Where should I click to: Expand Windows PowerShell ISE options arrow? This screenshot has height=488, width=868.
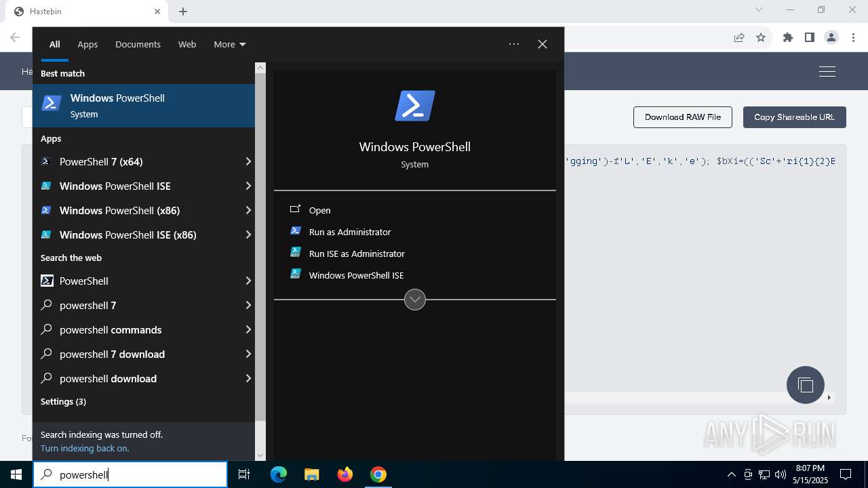248,186
